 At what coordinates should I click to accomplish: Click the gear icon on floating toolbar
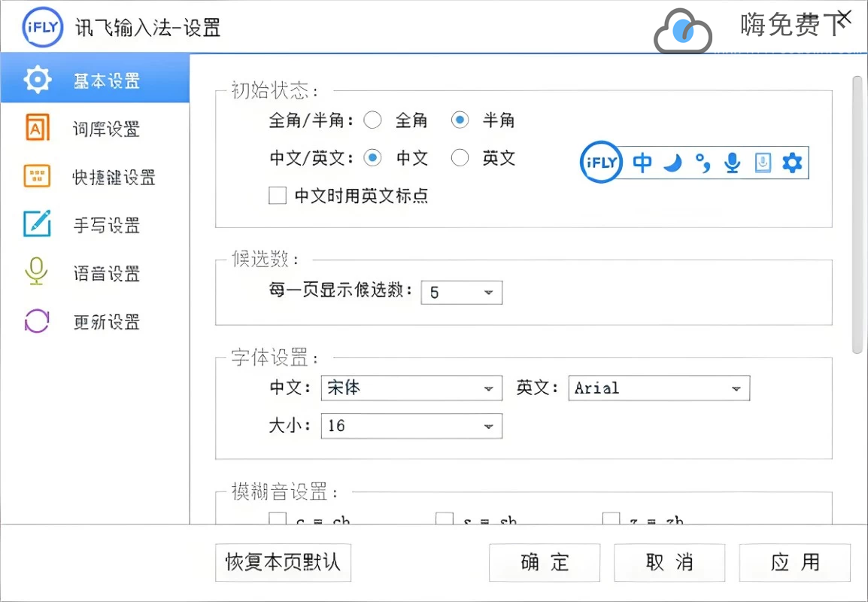click(792, 163)
